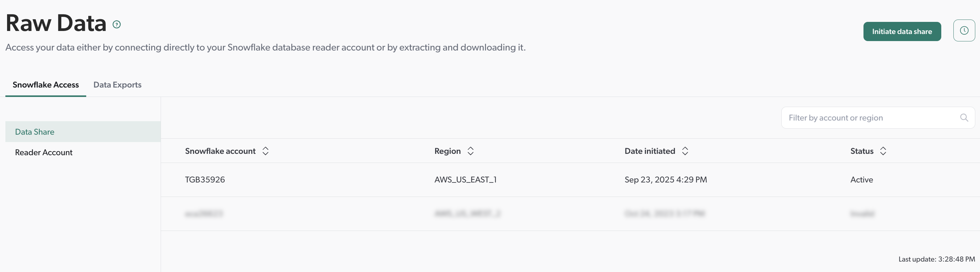The width and height of the screenshot is (980, 272).
Task: Open the history clock icon button
Action: pyautogui.click(x=963, y=31)
